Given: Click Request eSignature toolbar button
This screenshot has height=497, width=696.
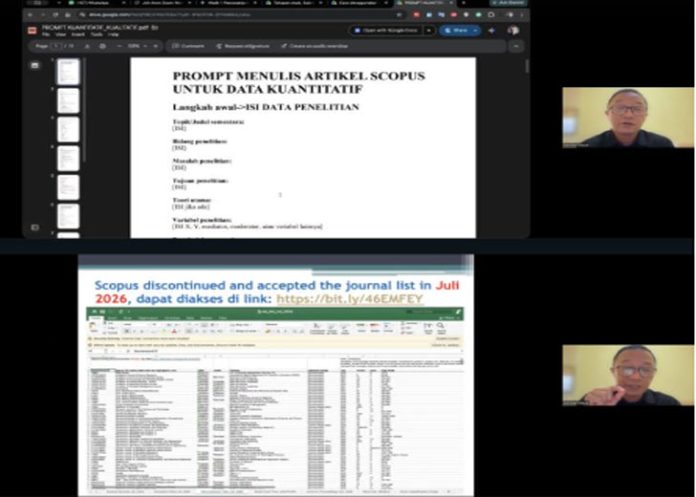Looking at the screenshot, I should [242, 46].
